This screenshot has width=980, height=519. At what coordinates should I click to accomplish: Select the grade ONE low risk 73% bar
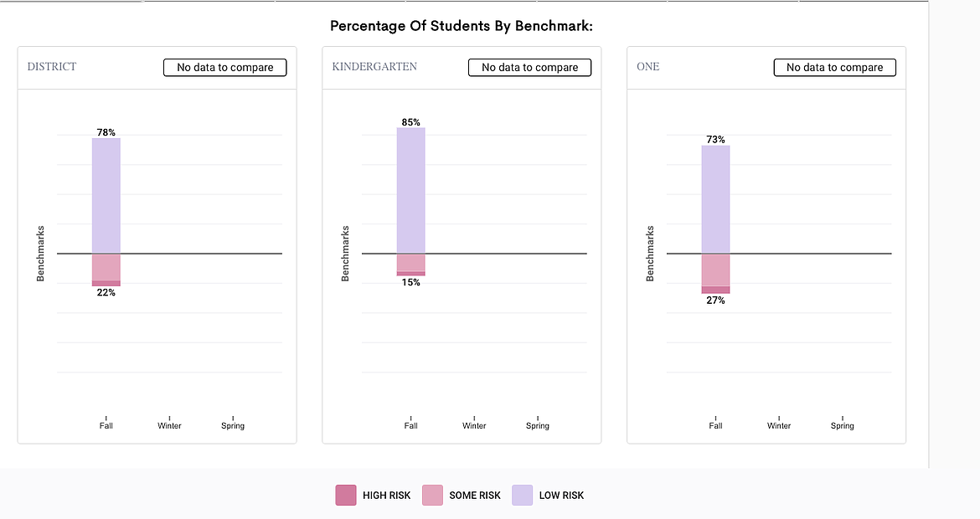coord(716,199)
